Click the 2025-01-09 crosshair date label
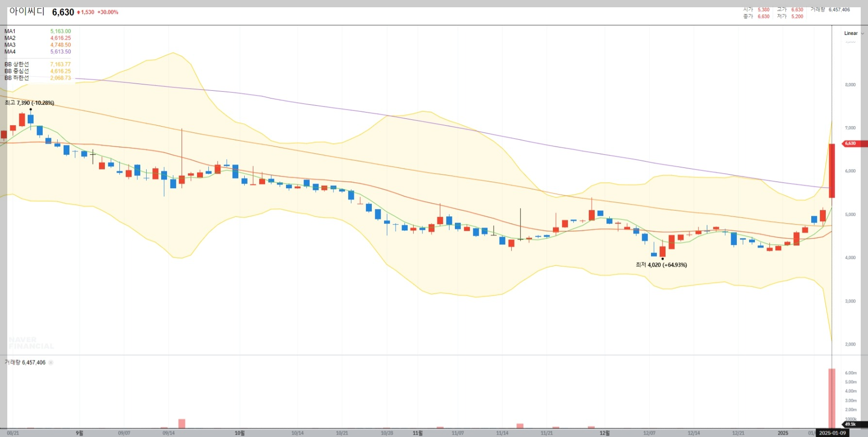Screen dimensions: 868x437 pos(832,433)
